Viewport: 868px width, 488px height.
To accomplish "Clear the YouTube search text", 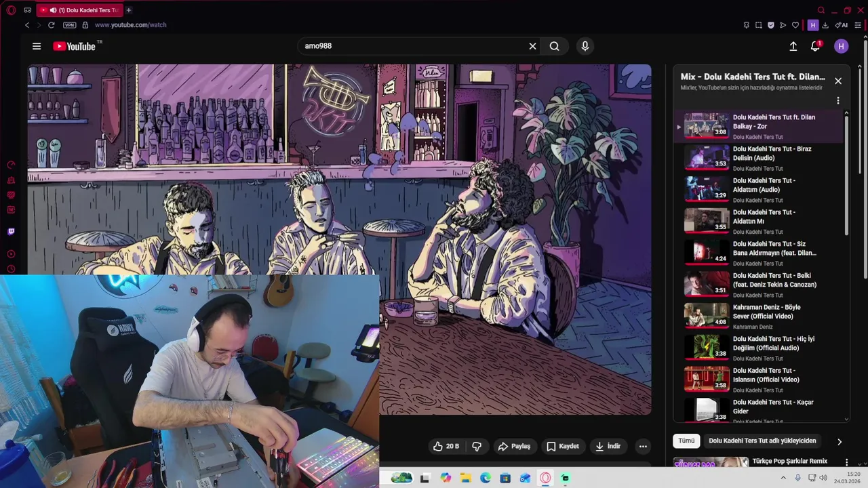I will [532, 46].
